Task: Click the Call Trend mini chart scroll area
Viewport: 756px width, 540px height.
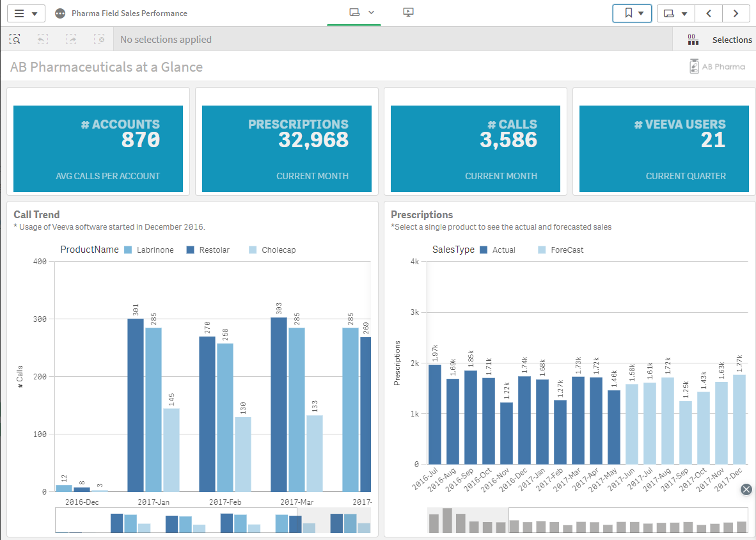Action: [x=213, y=520]
